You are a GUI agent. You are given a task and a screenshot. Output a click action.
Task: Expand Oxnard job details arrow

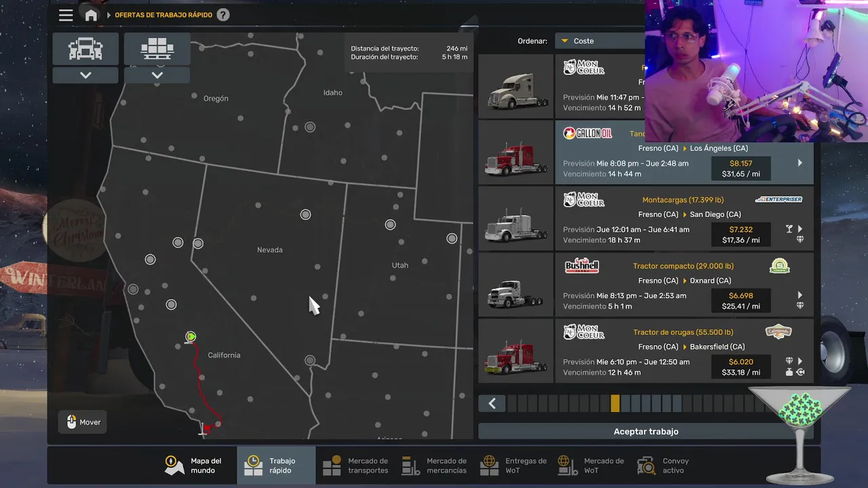pyautogui.click(x=800, y=296)
